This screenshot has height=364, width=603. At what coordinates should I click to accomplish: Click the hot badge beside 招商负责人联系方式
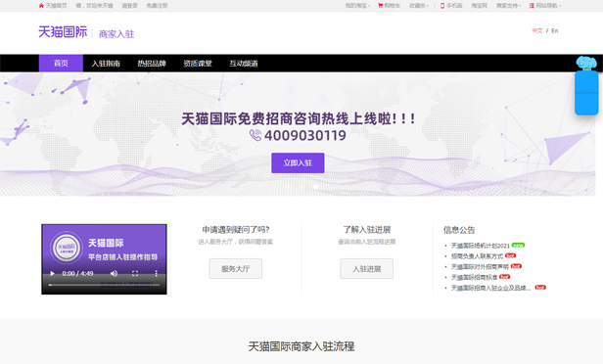pos(511,255)
